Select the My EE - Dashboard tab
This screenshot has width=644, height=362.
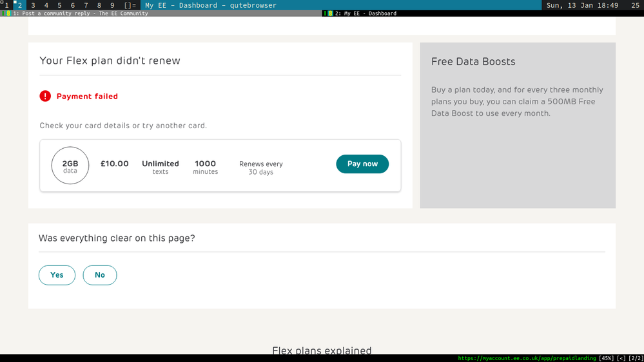[366, 13]
